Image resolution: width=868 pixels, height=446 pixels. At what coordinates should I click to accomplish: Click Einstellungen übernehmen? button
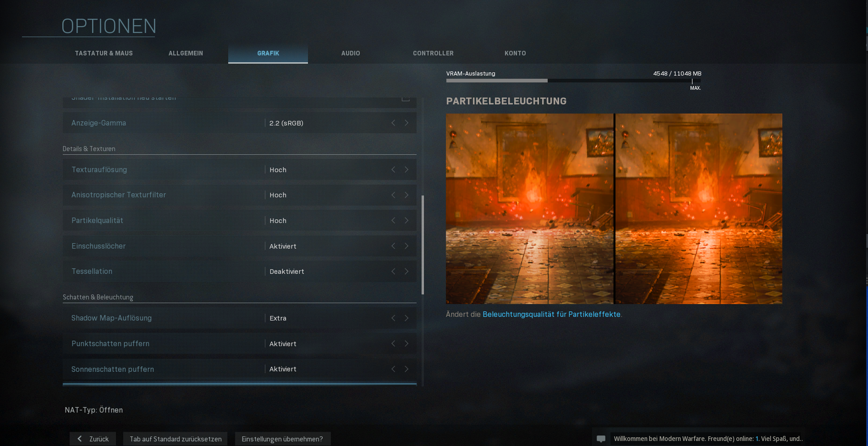pyautogui.click(x=282, y=439)
